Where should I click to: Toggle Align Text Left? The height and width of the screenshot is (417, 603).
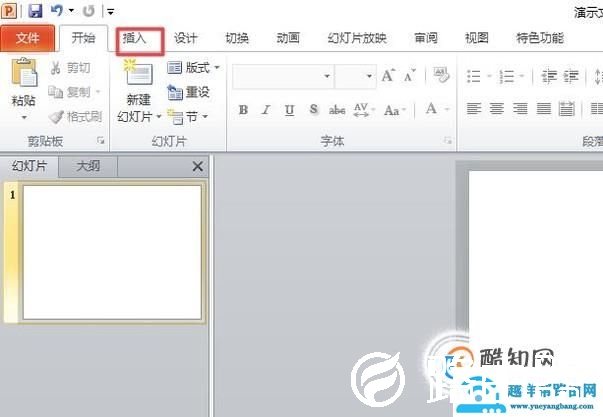474,109
